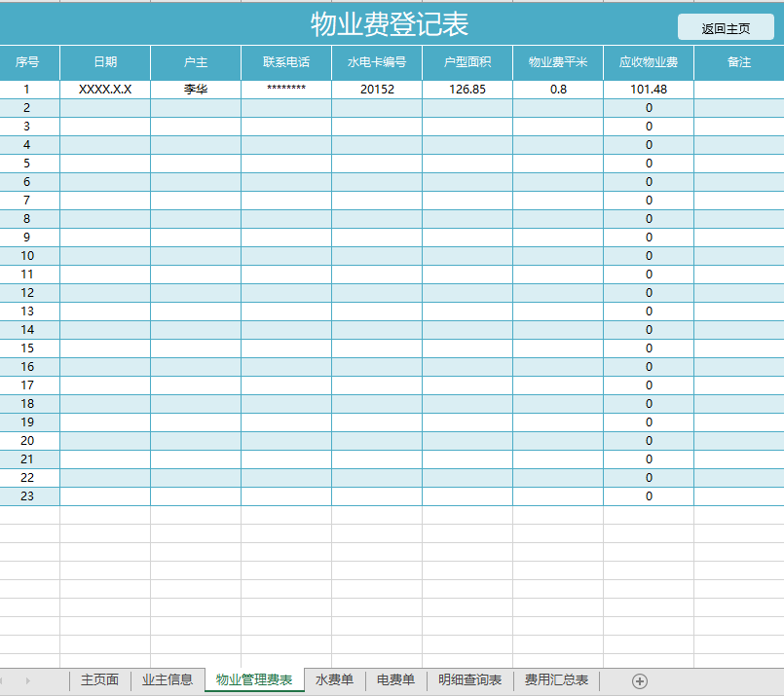Select the 应收物业费 column header
Viewport: 784px width, 696px height.
tap(648, 61)
